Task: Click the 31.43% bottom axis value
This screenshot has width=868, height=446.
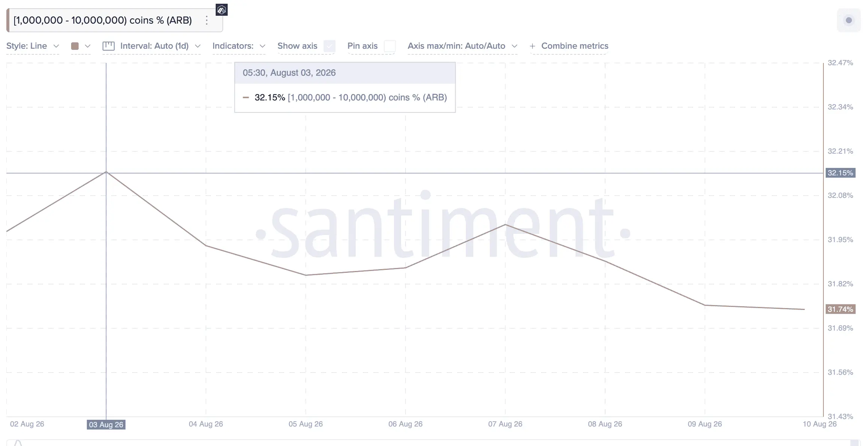Action: (840, 416)
